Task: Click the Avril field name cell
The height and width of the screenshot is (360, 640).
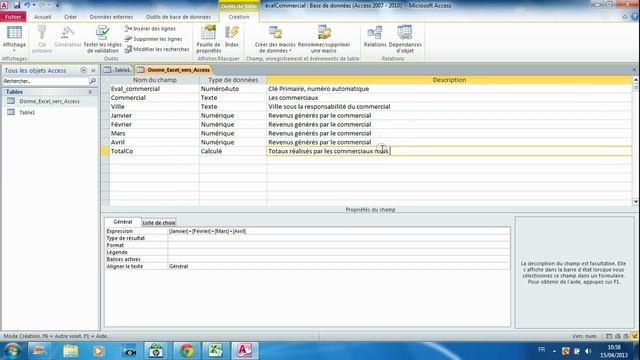Action: click(x=154, y=142)
